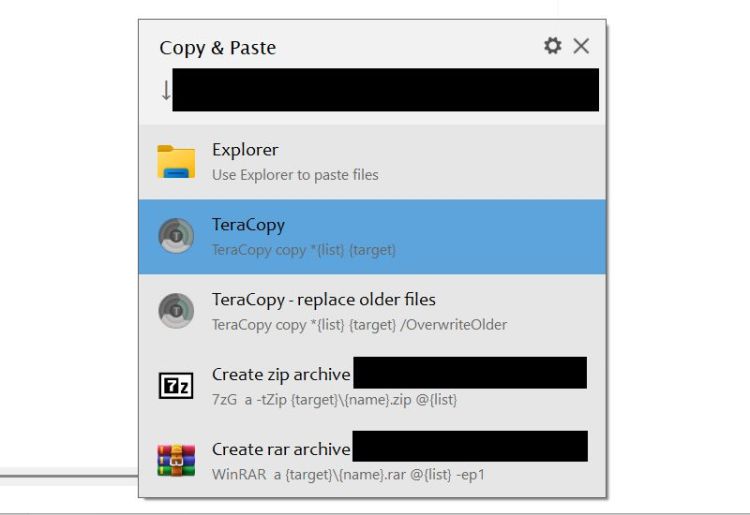
Task: Select the Explorer paste option
Action: pyautogui.click(x=245, y=150)
